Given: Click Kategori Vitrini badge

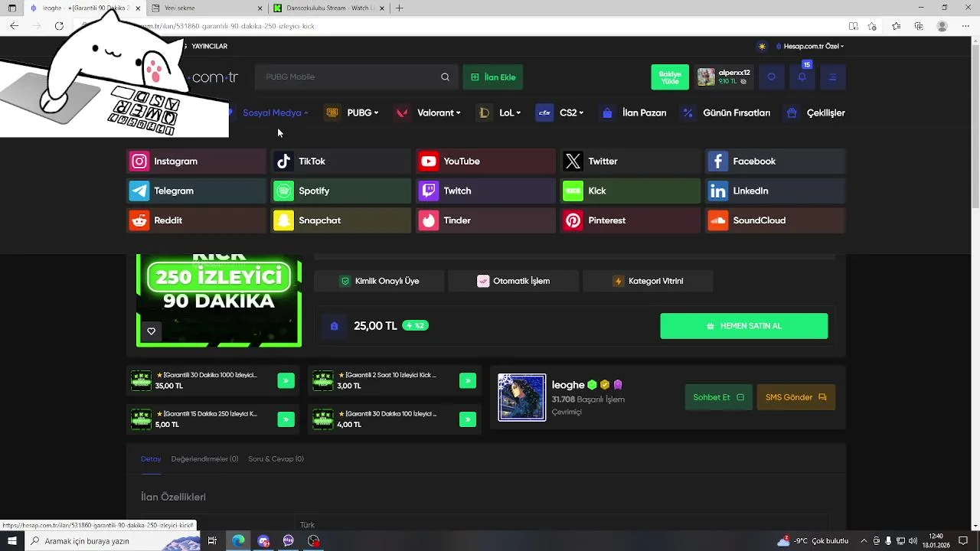Looking at the screenshot, I should [648, 281].
